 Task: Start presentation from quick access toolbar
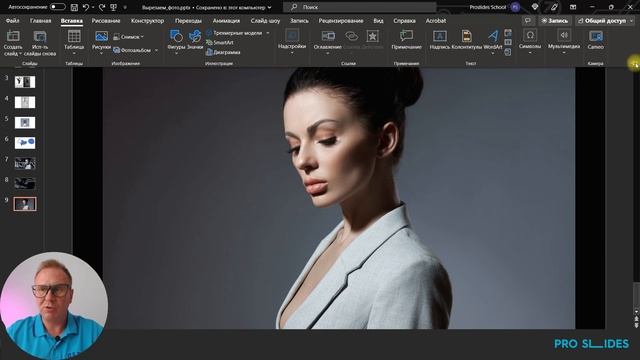(113, 7)
